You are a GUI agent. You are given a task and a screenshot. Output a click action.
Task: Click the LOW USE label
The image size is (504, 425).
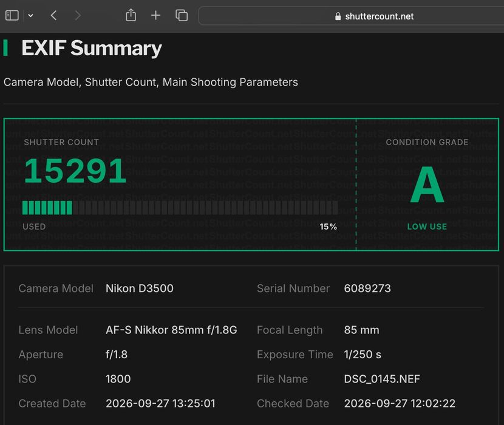427,226
